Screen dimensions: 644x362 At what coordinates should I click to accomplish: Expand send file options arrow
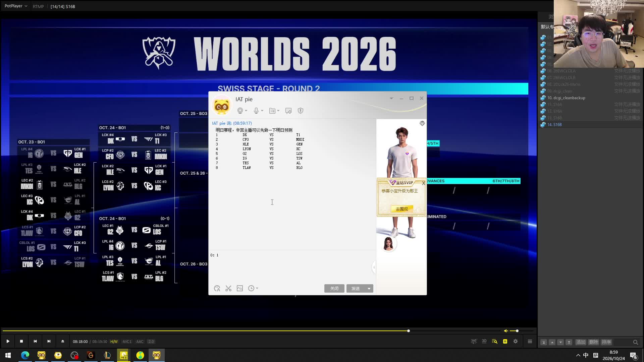point(278,111)
